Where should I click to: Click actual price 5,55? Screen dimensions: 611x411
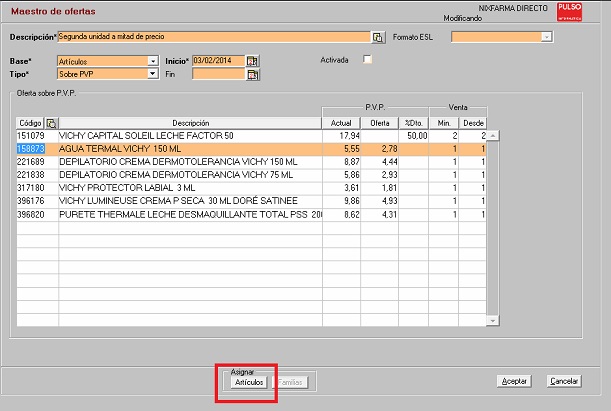352,149
